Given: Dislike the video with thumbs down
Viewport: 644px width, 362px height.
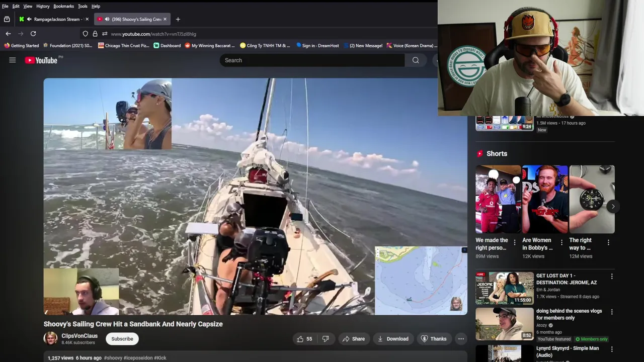Looking at the screenshot, I should [x=326, y=339].
